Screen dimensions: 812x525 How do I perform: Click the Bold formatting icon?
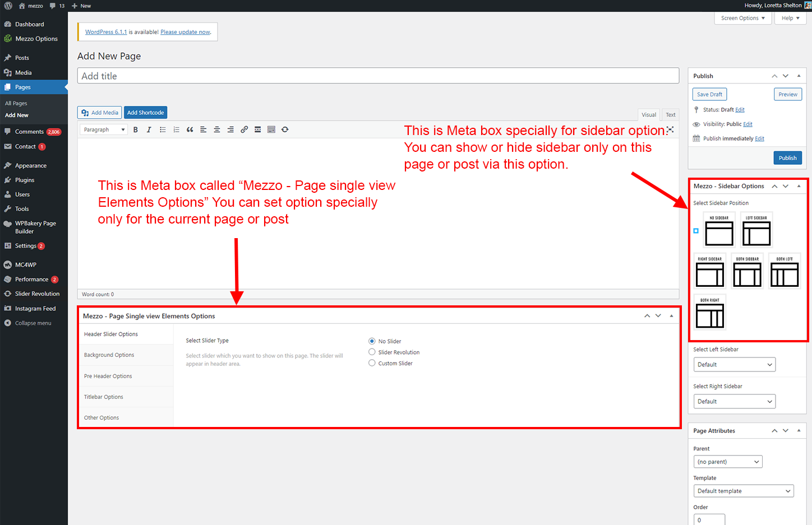(x=135, y=129)
